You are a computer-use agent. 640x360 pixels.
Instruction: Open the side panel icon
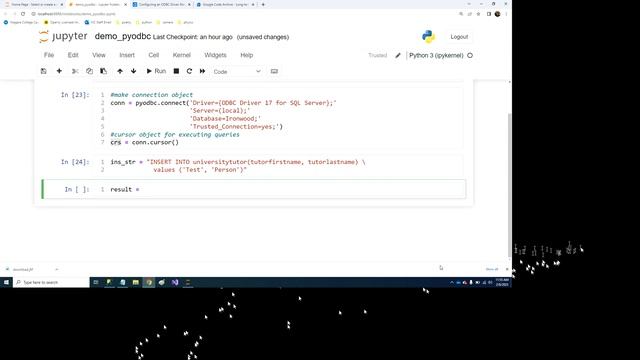(x=489, y=14)
